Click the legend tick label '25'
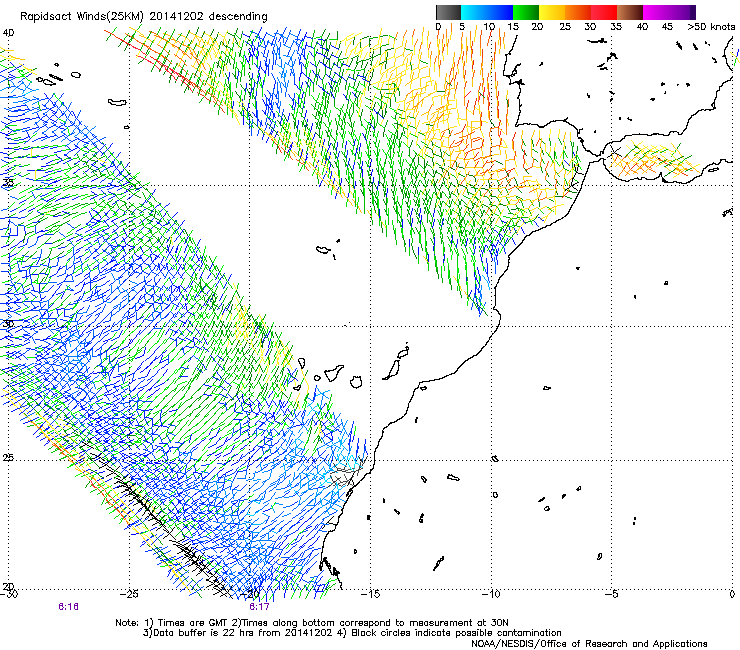This screenshot has height=650, width=740. [x=565, y=26]
